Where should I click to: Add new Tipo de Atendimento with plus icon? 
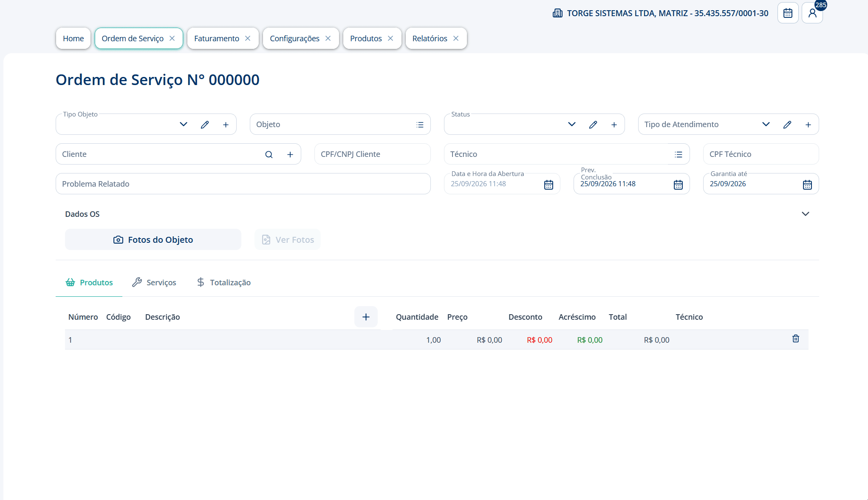click(x=808, y=125)
